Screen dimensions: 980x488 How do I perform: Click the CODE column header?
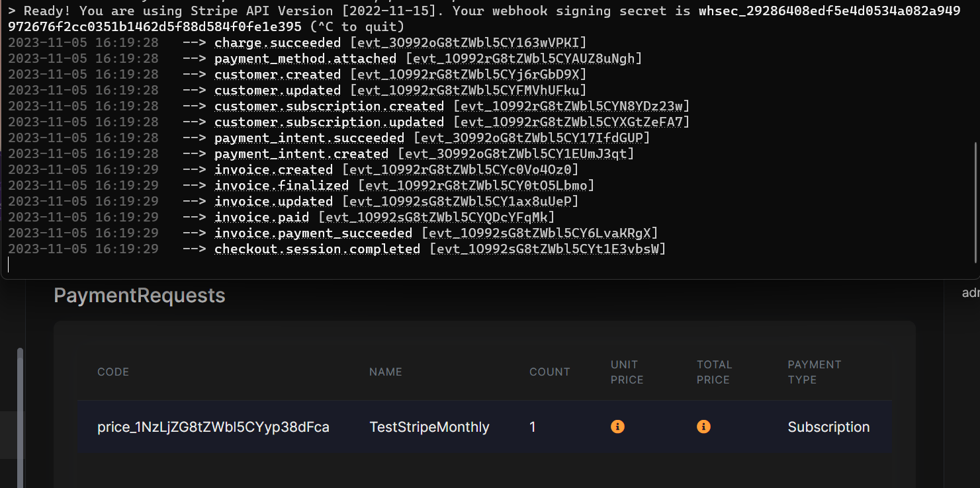coord(113,372)
